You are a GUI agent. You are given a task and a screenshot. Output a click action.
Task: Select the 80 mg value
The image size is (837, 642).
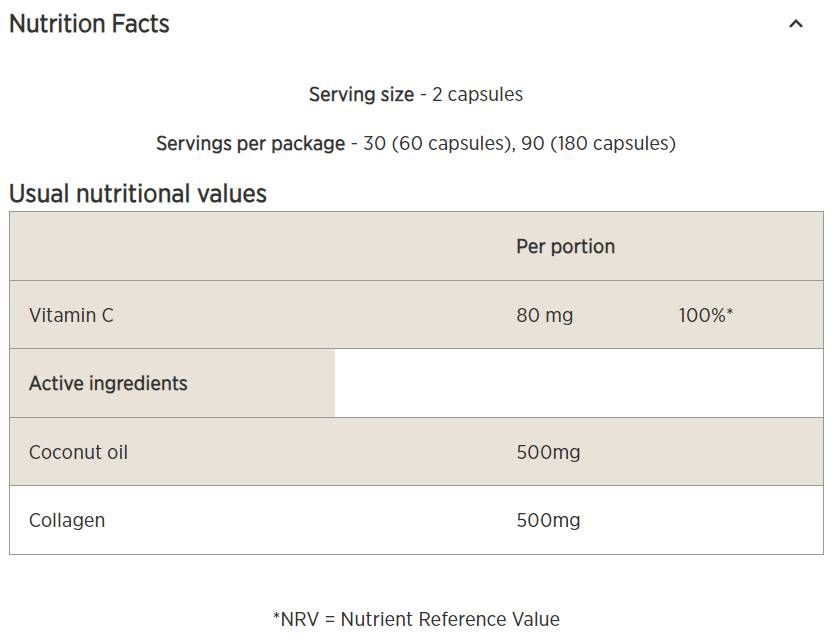pos(546,315)
